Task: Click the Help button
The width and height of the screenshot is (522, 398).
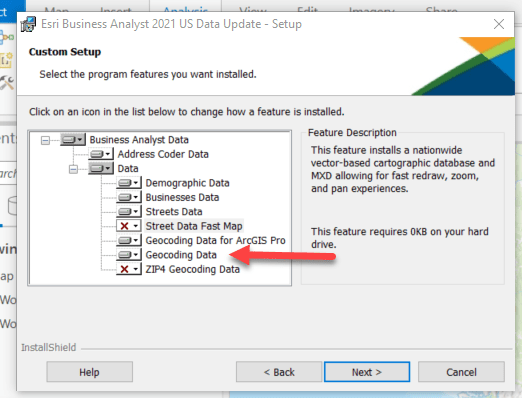Action: (x=89, y=372)
